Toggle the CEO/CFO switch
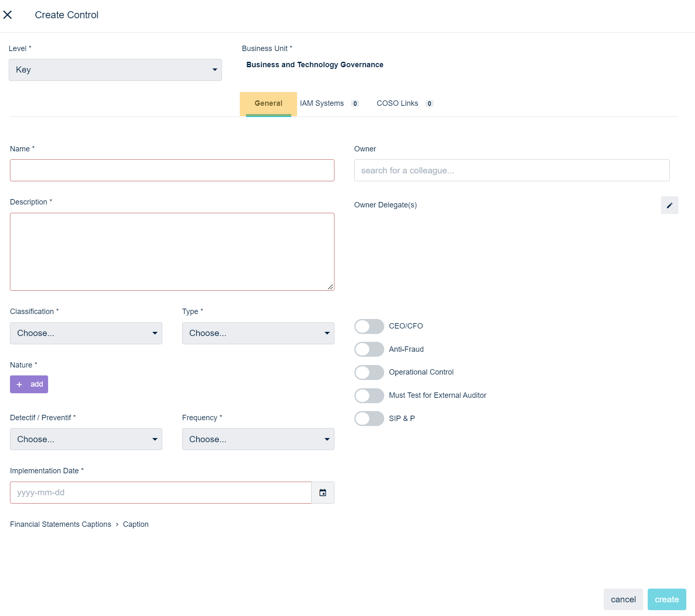 [369, 326]
